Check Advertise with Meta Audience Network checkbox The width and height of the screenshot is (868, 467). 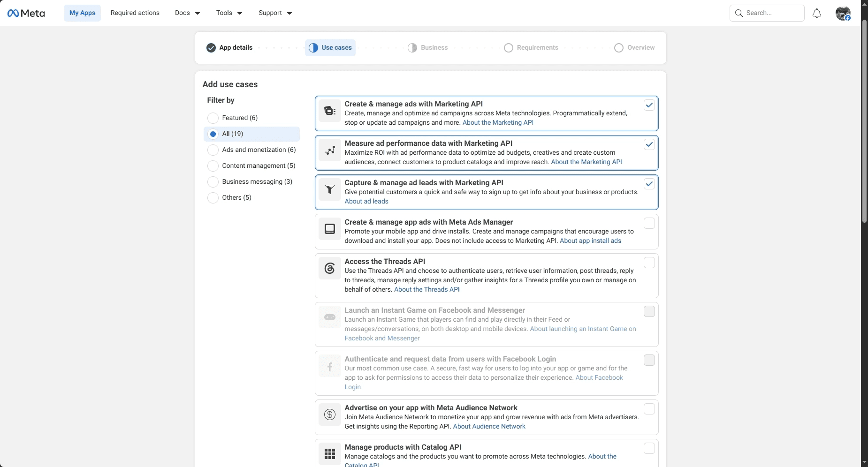point(649,409)
